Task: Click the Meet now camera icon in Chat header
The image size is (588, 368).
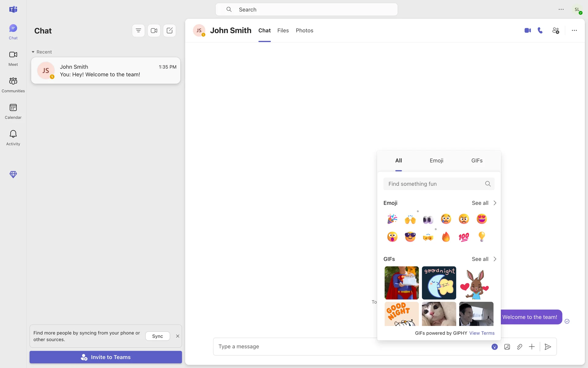Action: (154, 31)
